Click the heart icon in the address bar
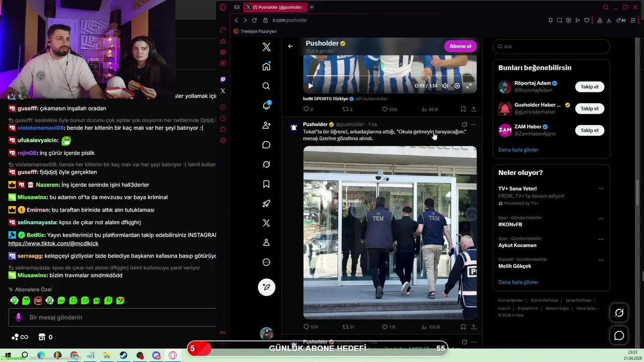Viewport: 644px width, 362px height. pyautogui.click(x=587, y=20)
